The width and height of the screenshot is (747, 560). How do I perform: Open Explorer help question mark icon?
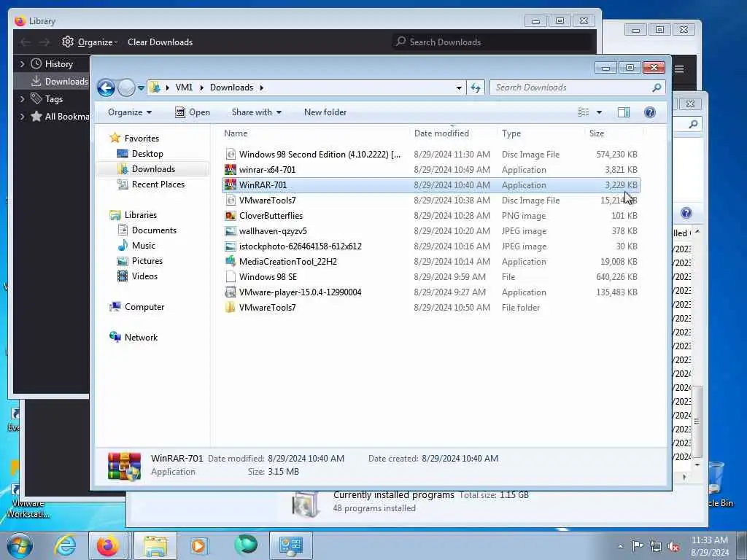click(649, 112)
